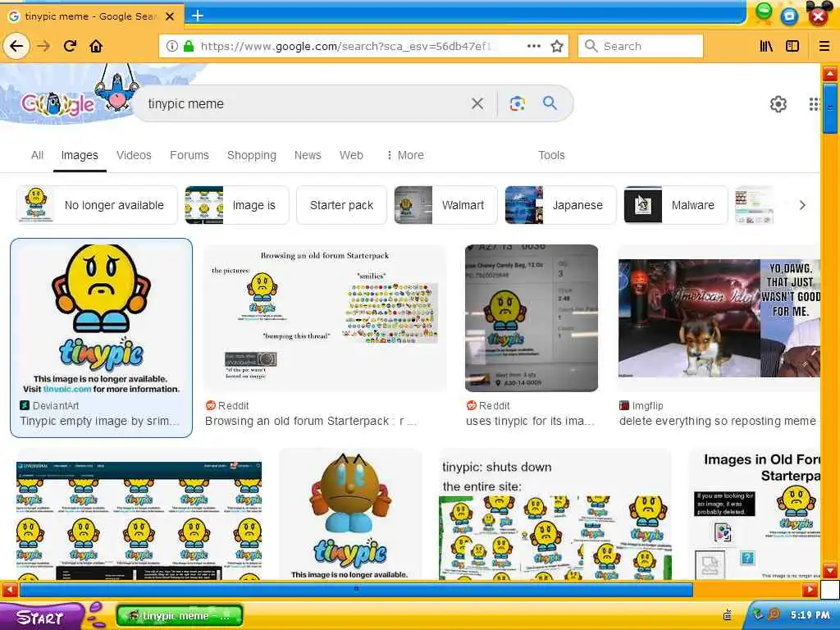
Task: Grab the blue vertical scrollbar thumb
Action: point(830,108)
